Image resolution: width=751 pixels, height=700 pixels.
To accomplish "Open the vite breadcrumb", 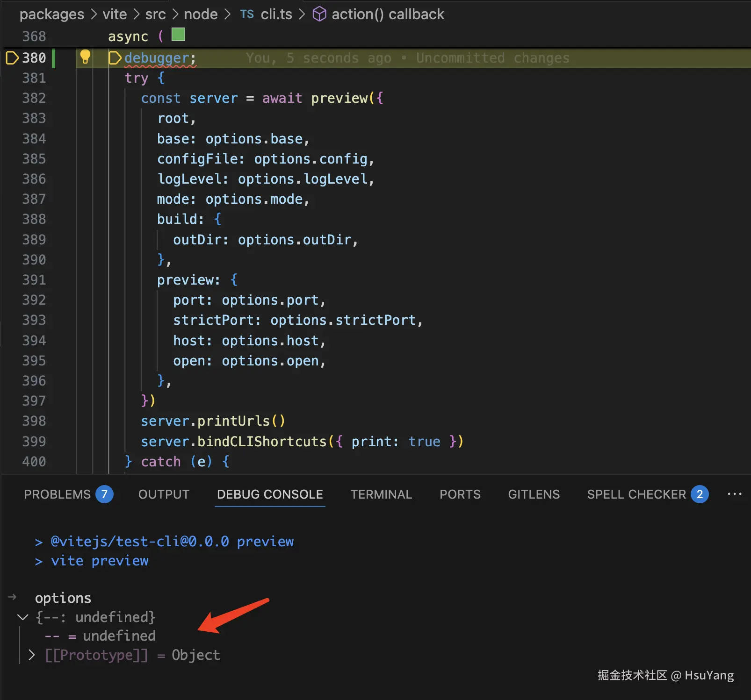I will click(x=115, y=14).
